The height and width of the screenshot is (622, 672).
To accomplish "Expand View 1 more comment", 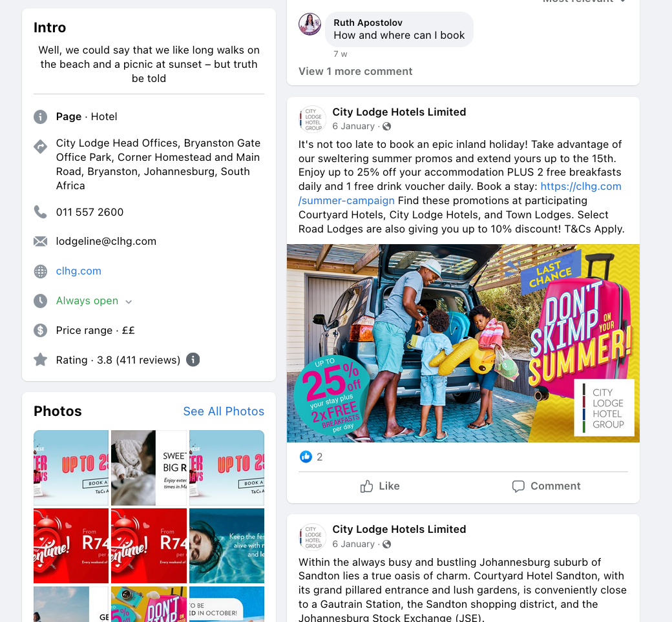I will point(355,72).
